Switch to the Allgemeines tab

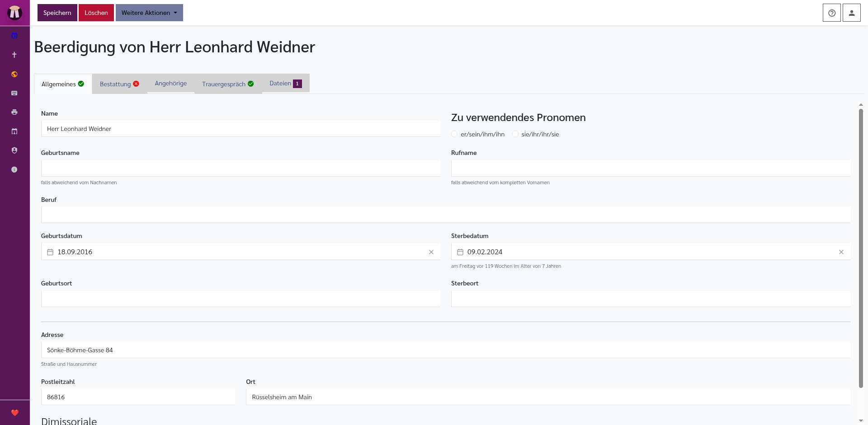tap(63, 84)
